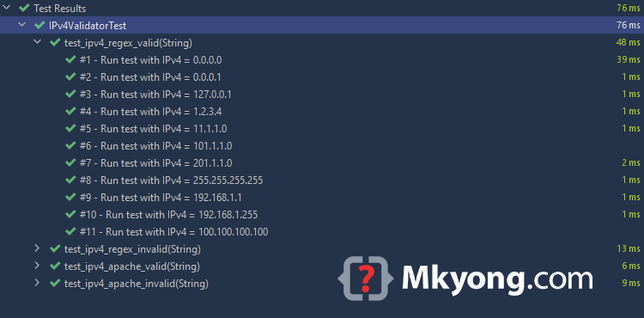
Task: Click passed checkmark of test_ipv4_regex_valid(String)
Action: [x=55, y=42]
